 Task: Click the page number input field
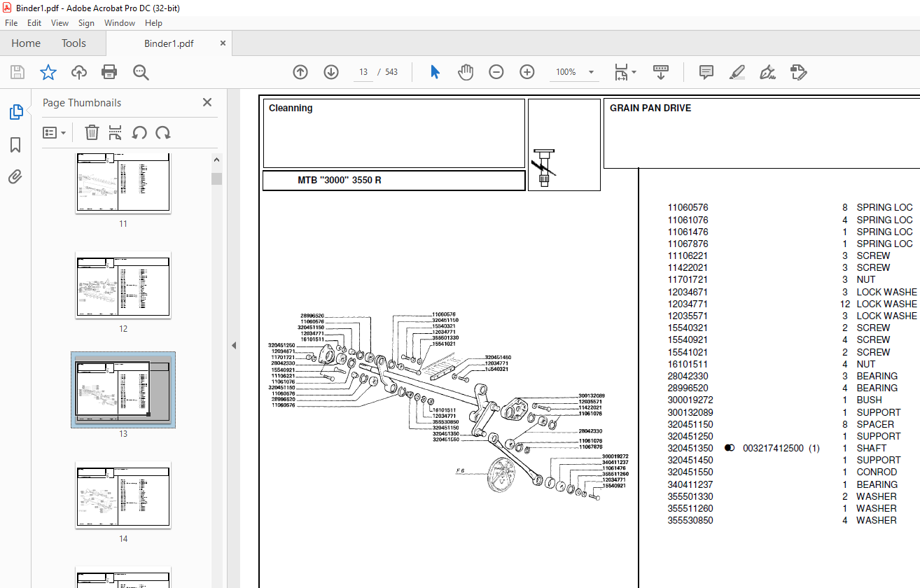(363, 72)
